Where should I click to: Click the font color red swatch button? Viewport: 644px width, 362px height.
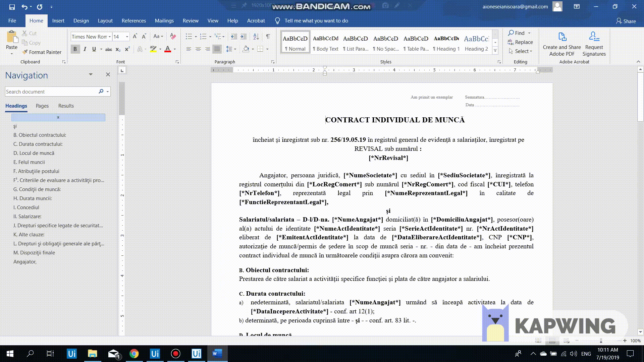[168, 49]
